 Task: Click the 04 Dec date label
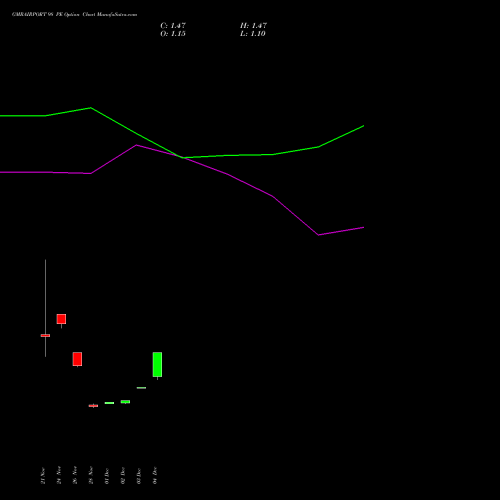(155, 476)
